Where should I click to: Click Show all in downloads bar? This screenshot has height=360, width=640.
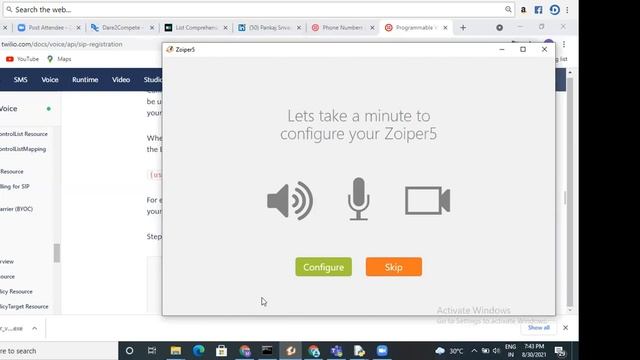[x=538, y=328]
